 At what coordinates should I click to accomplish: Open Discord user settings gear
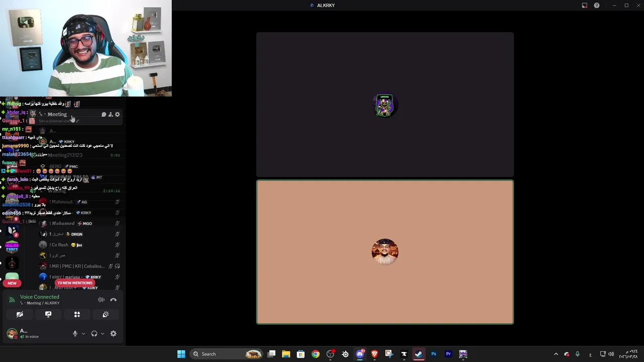[x=113, y=333]
